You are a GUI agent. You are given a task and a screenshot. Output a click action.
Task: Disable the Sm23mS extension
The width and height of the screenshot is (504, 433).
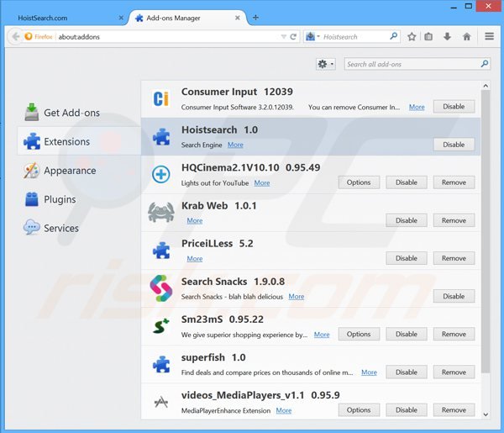(407, 335)
